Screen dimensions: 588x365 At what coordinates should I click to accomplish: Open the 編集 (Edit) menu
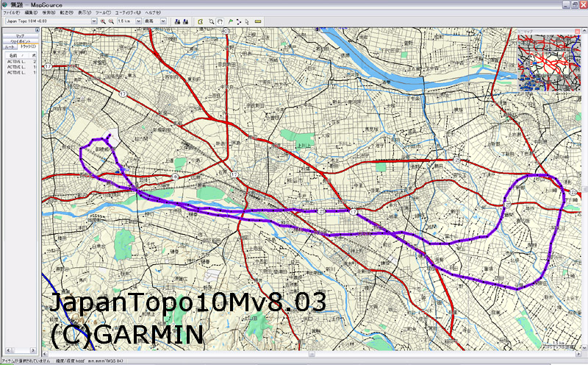coord(31,13)
